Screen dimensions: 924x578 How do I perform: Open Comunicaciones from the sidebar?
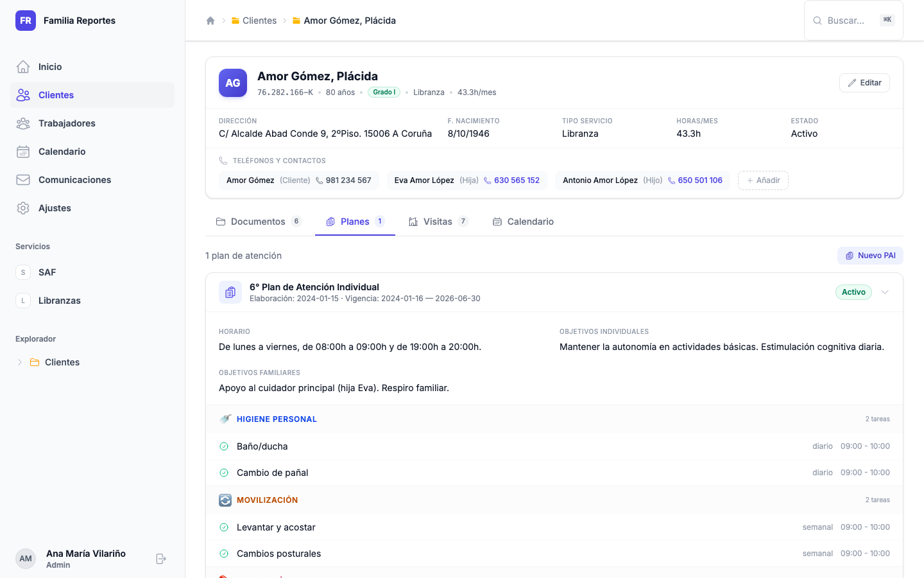click(74, 180)
